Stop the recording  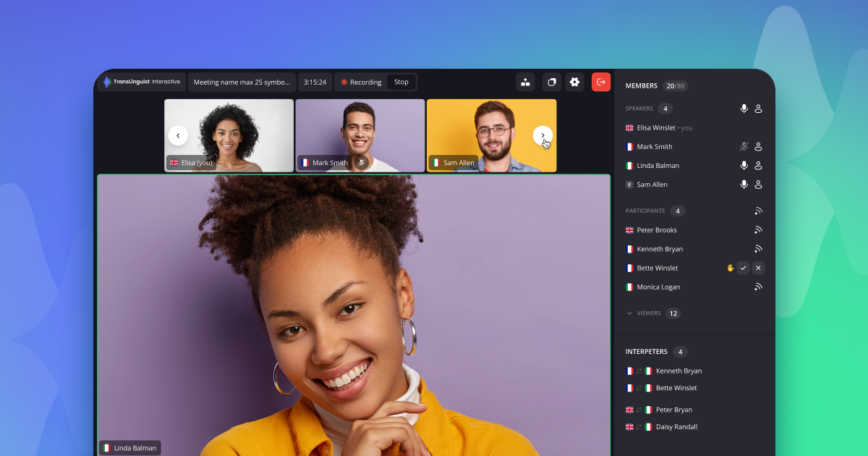pyautogui.click(x=401, y=82)
